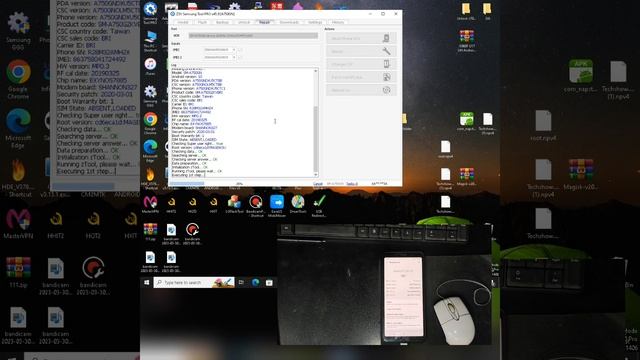Click the gray port field in Z3X

pyautogui.click(x=253, y=36)
